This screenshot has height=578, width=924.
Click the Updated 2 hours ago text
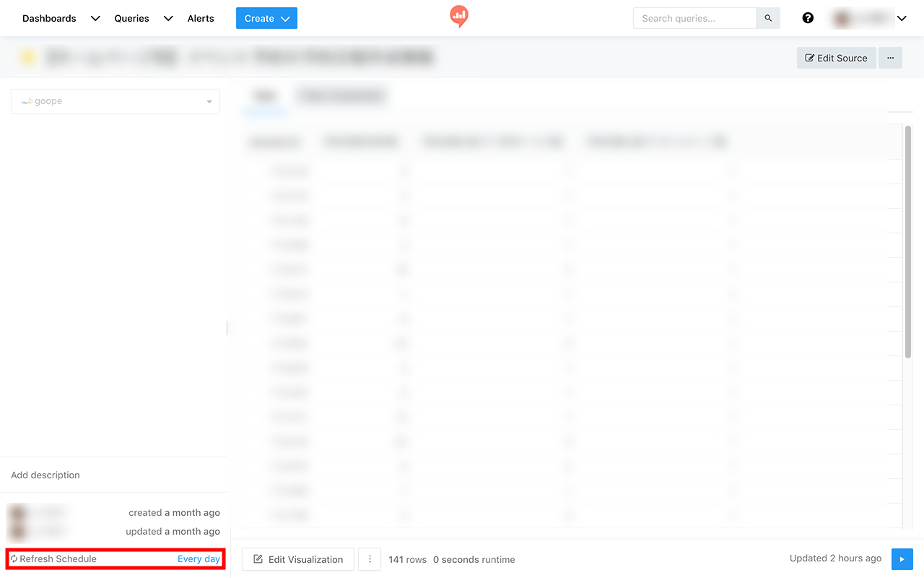(835, 558)
